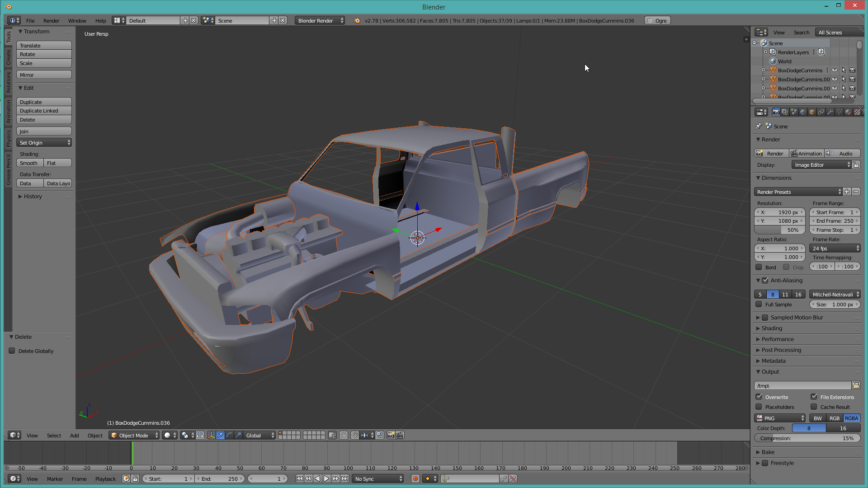
Task: Open the Object Mode dropdown
Action: coord(134,435)
